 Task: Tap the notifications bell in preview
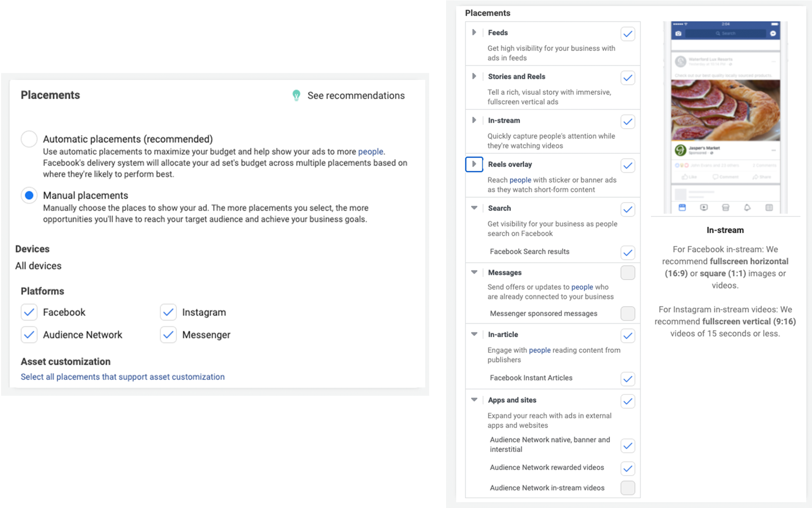pos(747,208)
